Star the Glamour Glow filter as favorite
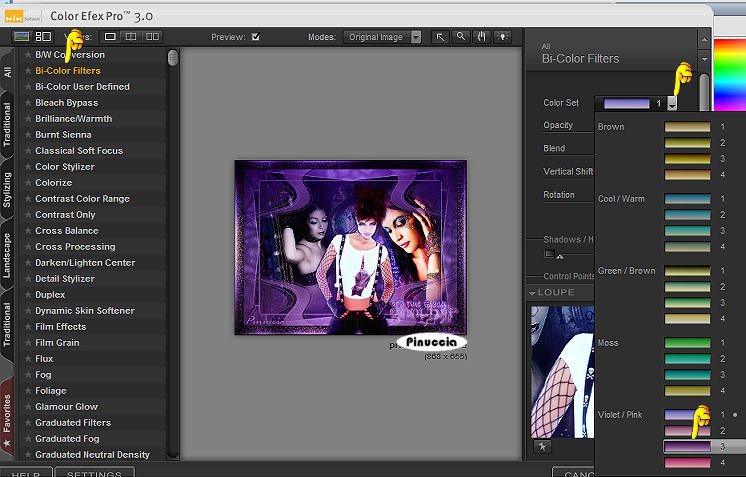 (28, 407)
